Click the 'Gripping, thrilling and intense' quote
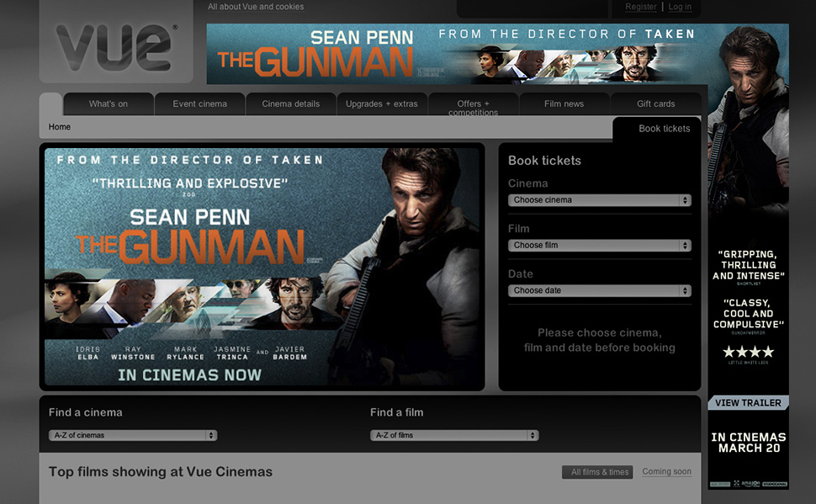The width and height of the screenshot is (816, 504). 749,265
